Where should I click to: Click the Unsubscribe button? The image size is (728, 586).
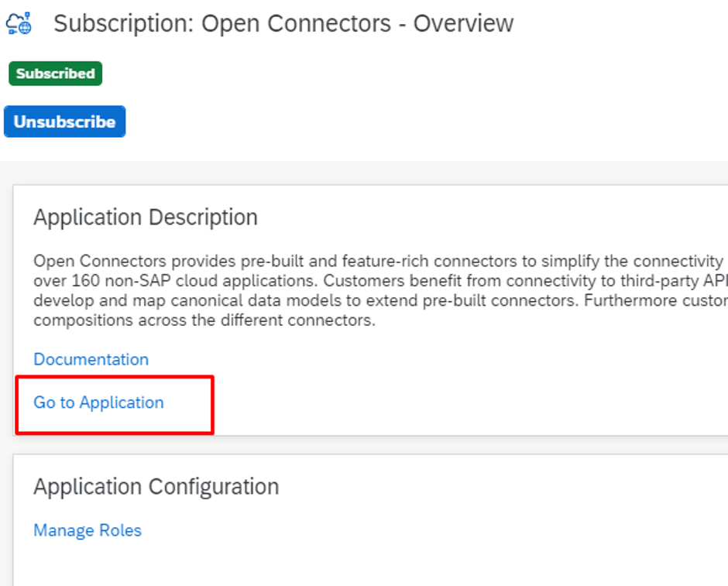click(x=64, y=122)
